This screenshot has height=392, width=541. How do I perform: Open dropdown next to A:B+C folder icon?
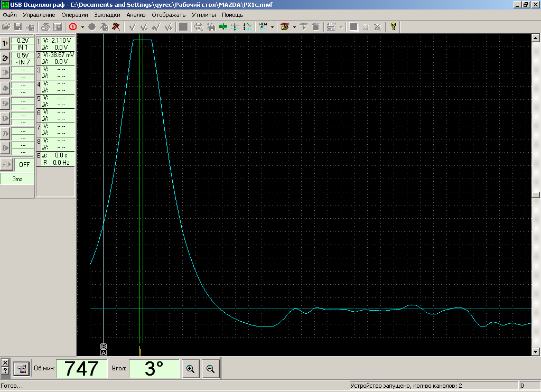pyautogui.click(x=294, y=26)
